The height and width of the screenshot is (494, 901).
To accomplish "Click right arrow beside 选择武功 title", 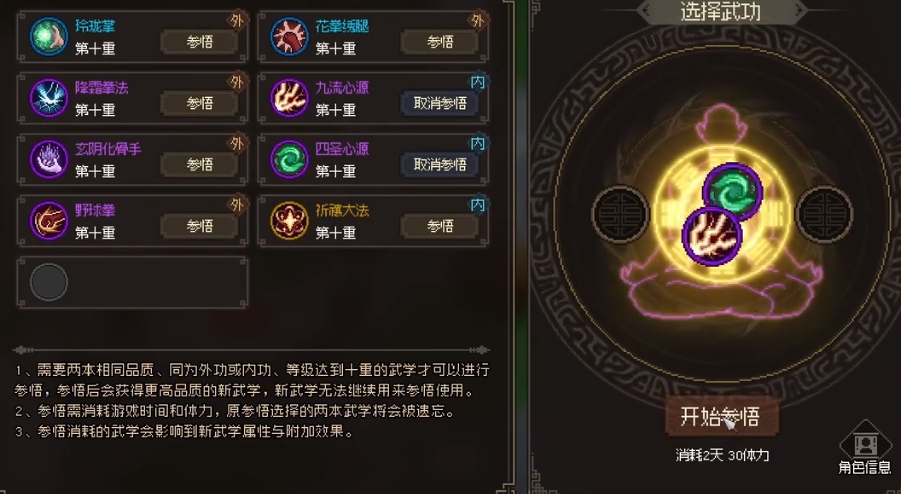I will [799, 9].
